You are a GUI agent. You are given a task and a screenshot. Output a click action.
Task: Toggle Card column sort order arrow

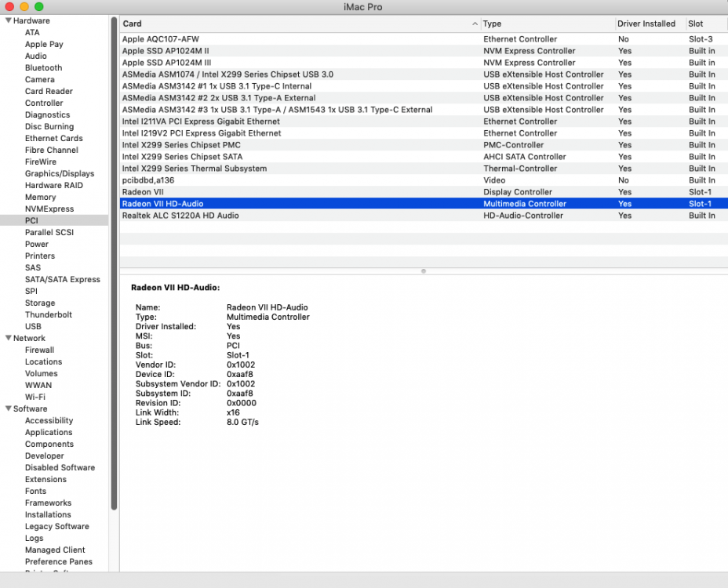[475, 24]
